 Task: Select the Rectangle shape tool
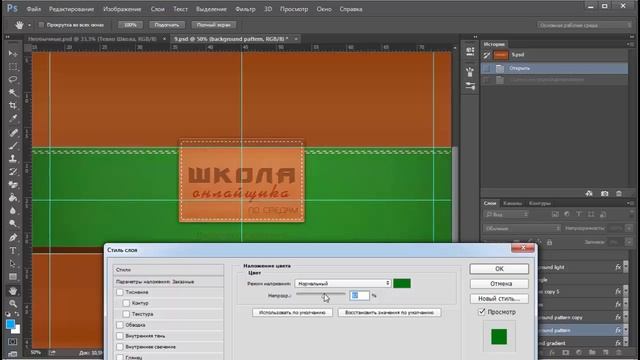(x=13, y=277)
